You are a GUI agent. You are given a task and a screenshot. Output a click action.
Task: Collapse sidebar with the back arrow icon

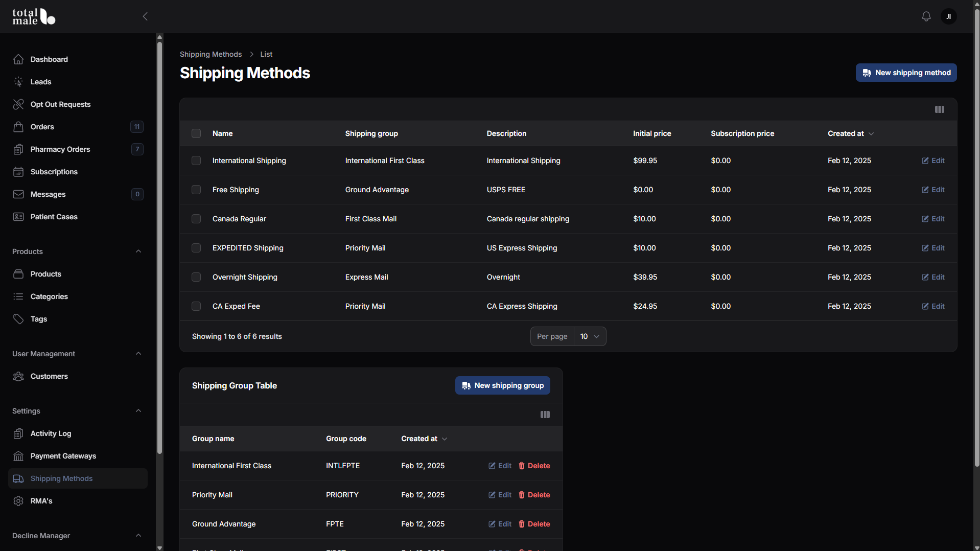click(145, 16)
